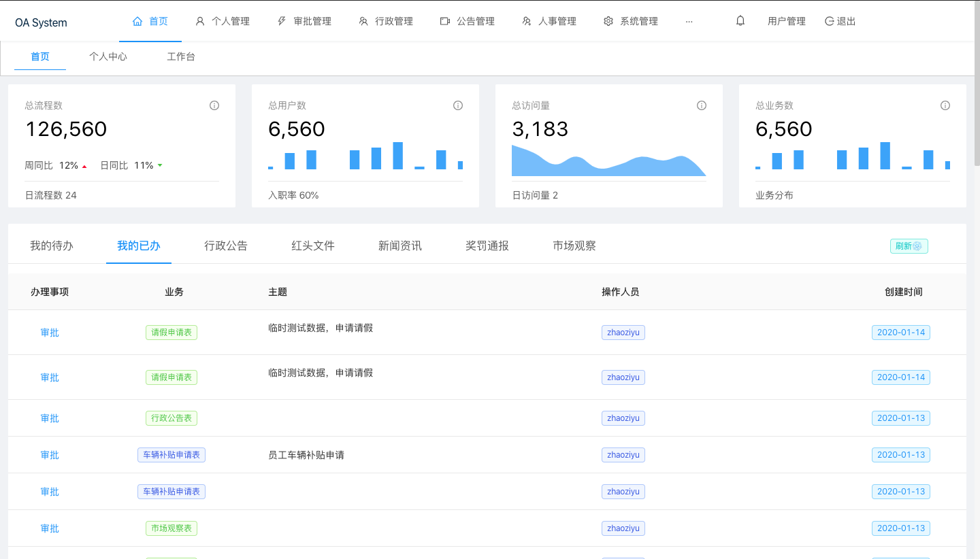980x559 pixels.
Task: Click the 业务 column header
Action: click(174, 292)
